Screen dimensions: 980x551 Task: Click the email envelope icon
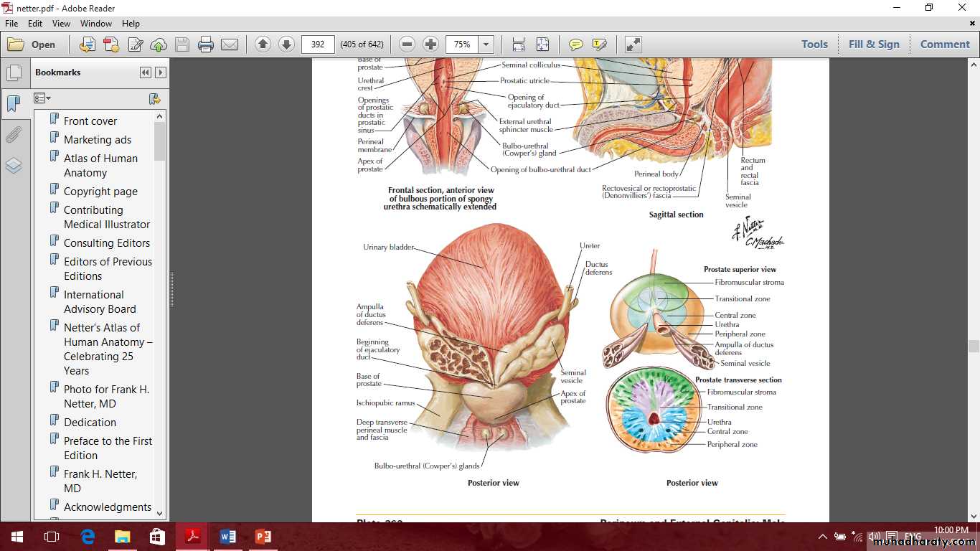point(230,44)
